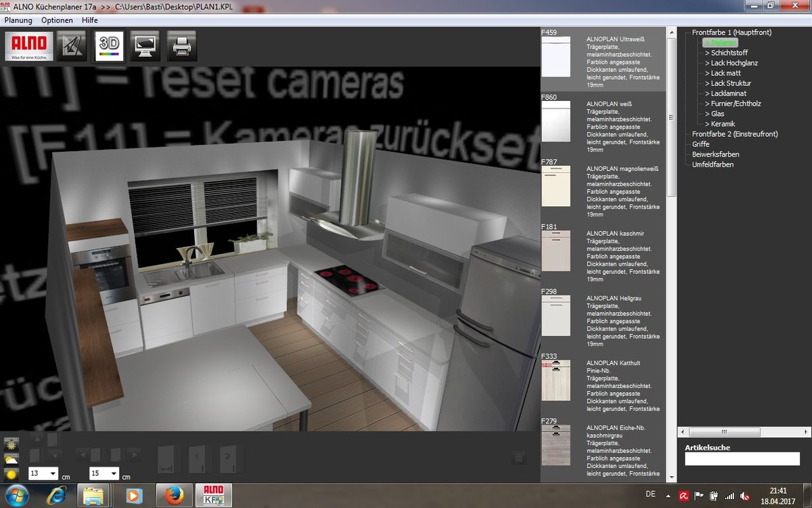Click the fullscreen monitor view icon
Image resolution: width=812 pixels, height=508 pixels.
tap(145, 46)
